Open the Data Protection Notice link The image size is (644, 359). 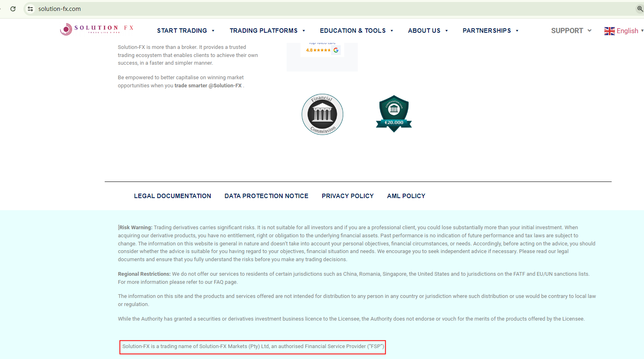(x=266, y=196)
